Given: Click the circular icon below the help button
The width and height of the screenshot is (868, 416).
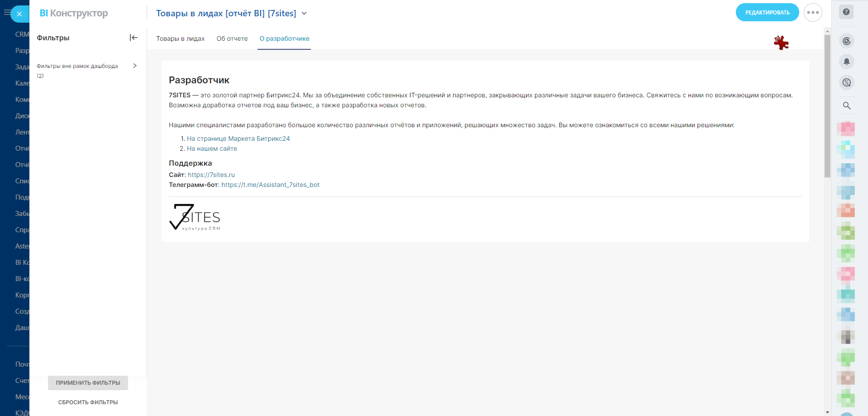Looking at the screenshot, I should pyautogui.click(x=847, y=41).
